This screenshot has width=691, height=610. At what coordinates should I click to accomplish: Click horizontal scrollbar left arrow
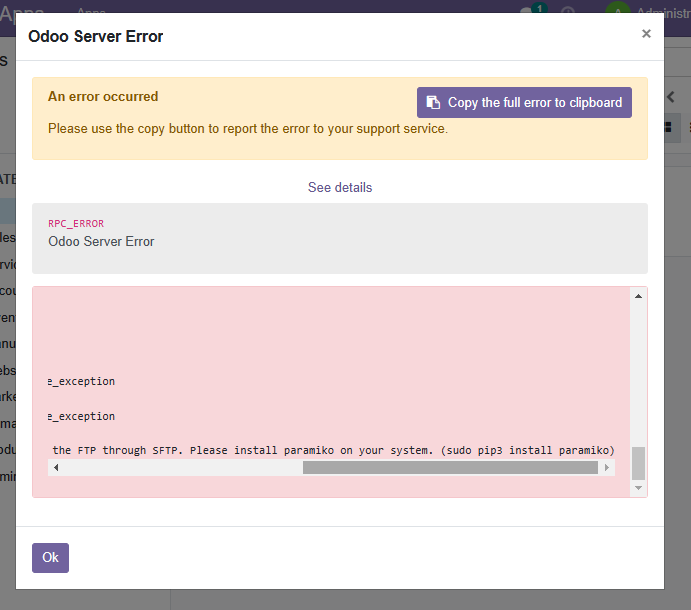click(56, 467)
